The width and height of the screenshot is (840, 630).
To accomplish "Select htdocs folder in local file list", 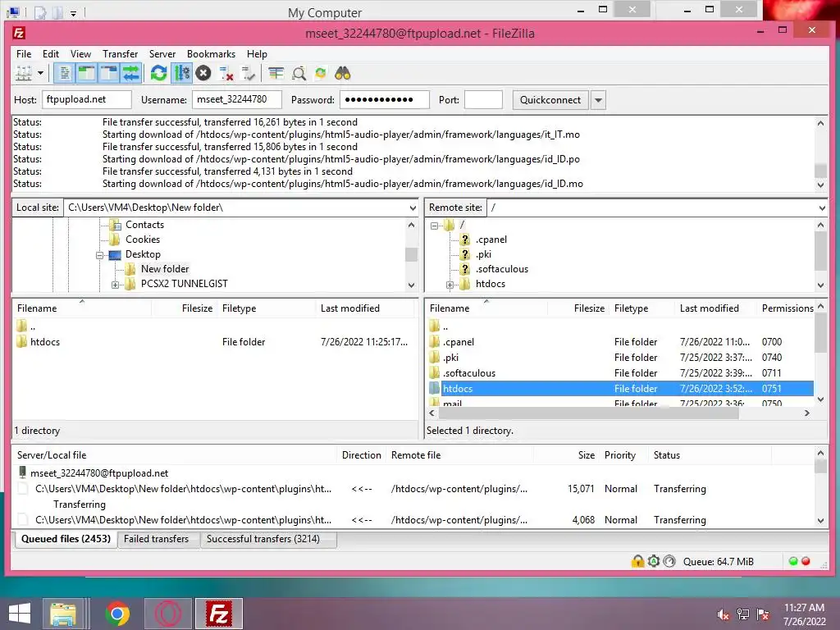I will [214, 342].
